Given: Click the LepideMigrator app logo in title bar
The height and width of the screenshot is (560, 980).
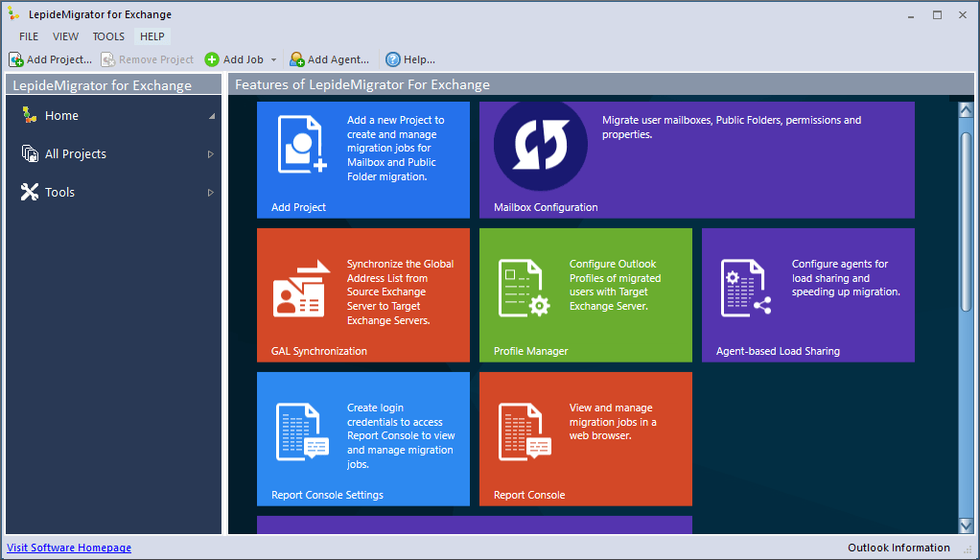Looking at the screenshot, I should pos(13,13).
